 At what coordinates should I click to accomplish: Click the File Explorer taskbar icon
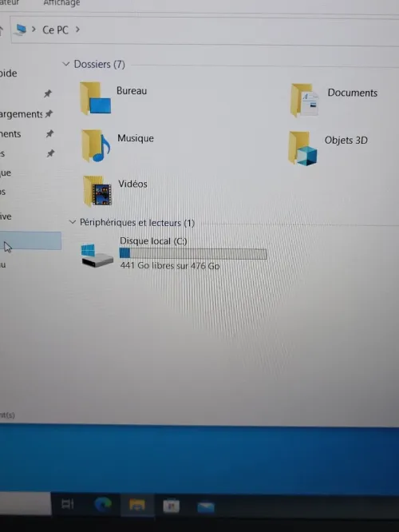click(x=137, y=505)
